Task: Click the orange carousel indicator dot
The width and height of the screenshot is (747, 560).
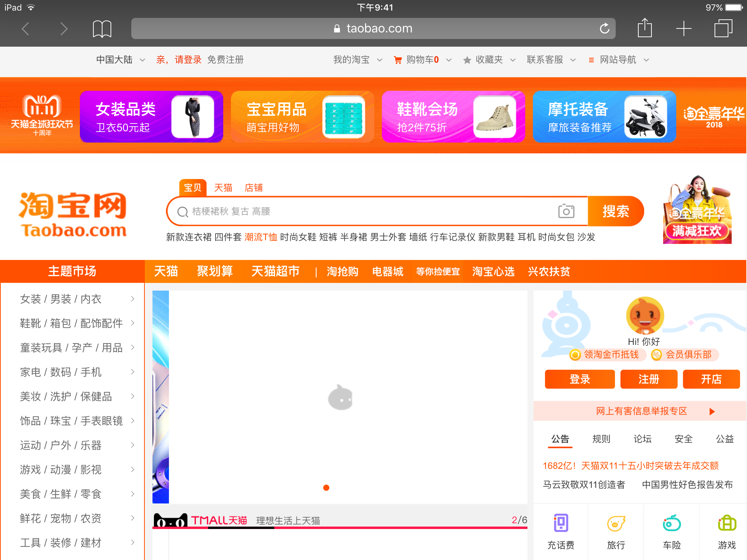Action: click(x=326, y=487)
